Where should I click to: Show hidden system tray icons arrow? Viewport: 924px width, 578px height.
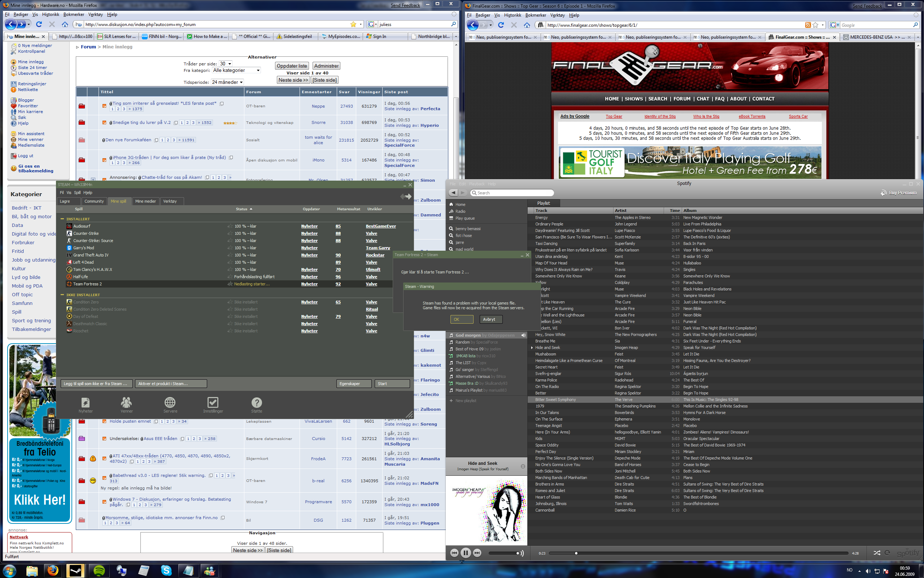point(859,571)
